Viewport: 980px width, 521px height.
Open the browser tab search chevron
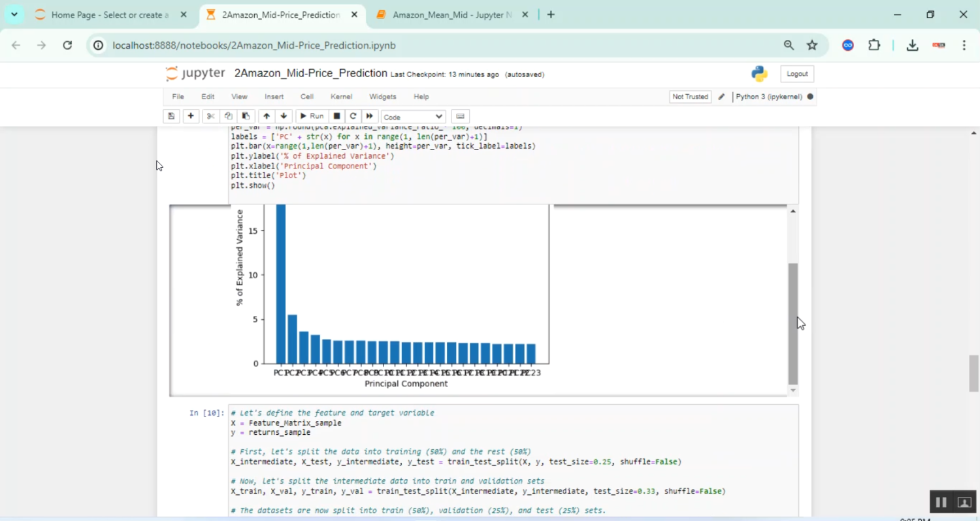pos(14,14)
